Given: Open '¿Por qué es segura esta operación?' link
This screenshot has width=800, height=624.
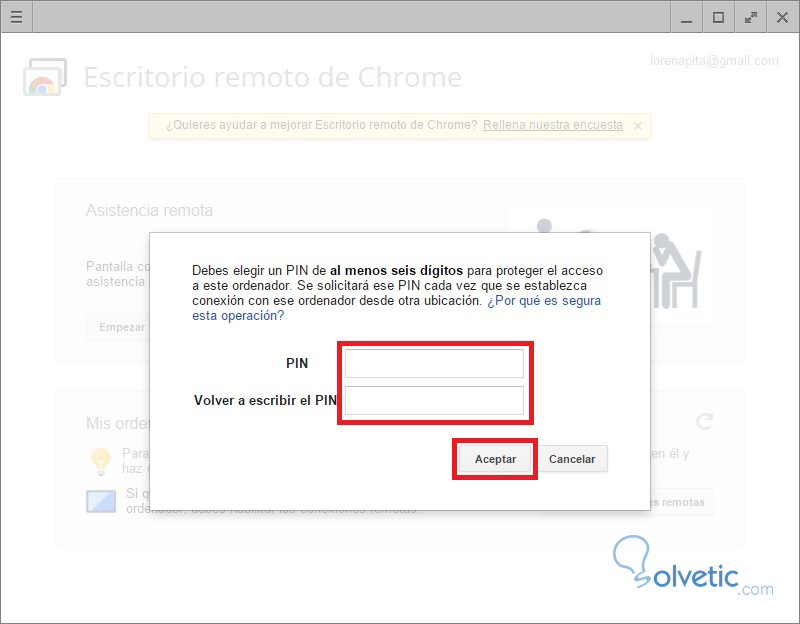Looking at the screenshot, I should [396, 308].
